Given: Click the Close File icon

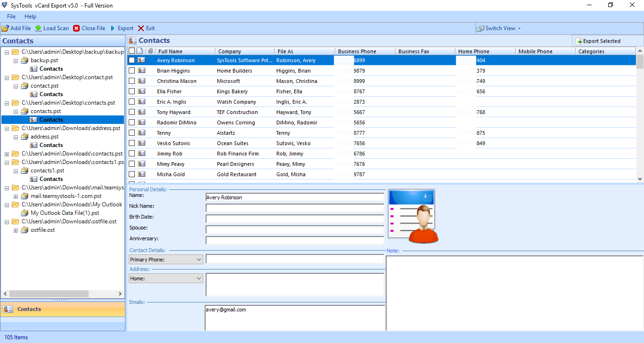Looking at the screenshot, I should [76, 28].
